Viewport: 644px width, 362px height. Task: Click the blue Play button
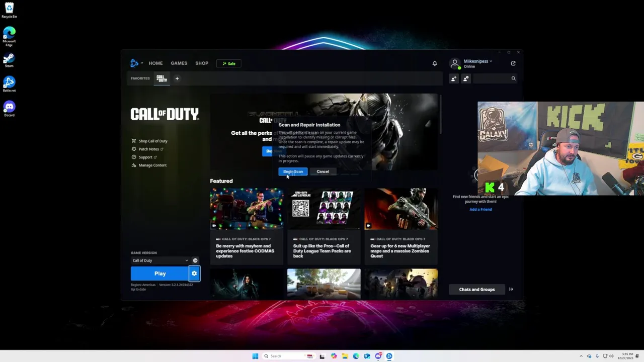pos(159,274)
